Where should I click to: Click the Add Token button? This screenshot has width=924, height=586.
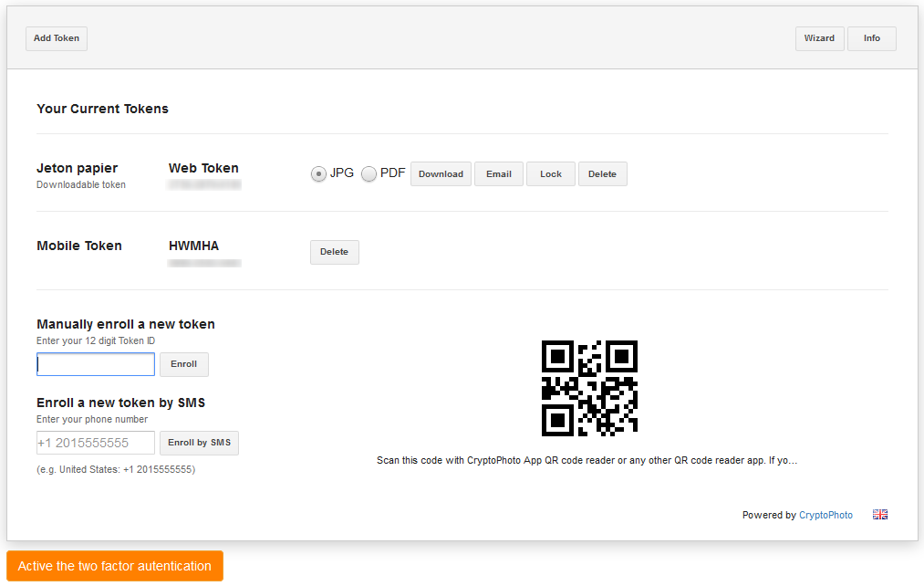(x=57, y=38)
